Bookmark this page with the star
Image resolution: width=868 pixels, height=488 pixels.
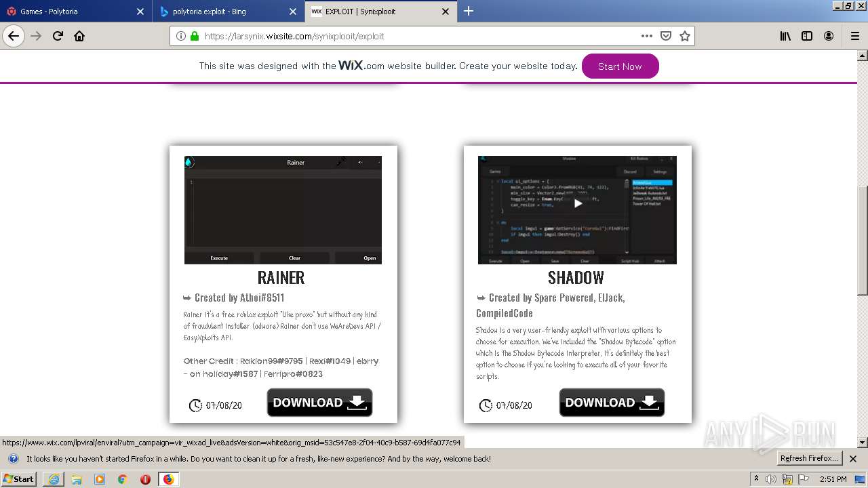685,36
